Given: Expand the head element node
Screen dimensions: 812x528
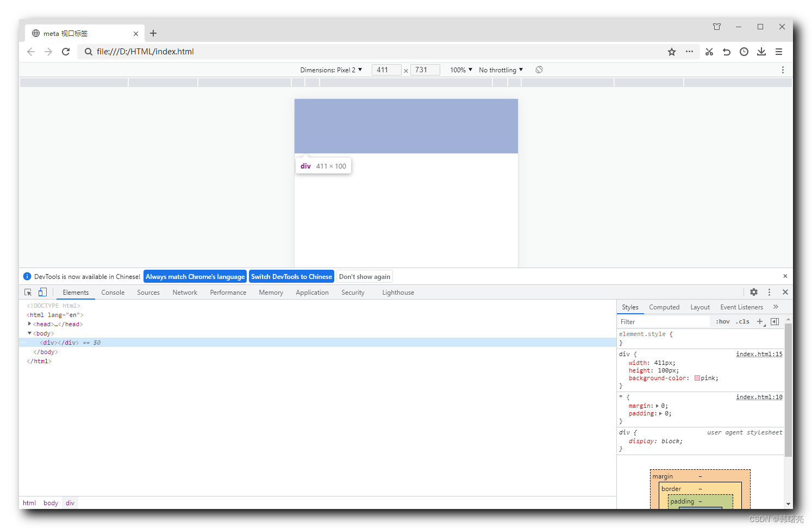Looking at the screenshot, I should (x=29, y=324).
